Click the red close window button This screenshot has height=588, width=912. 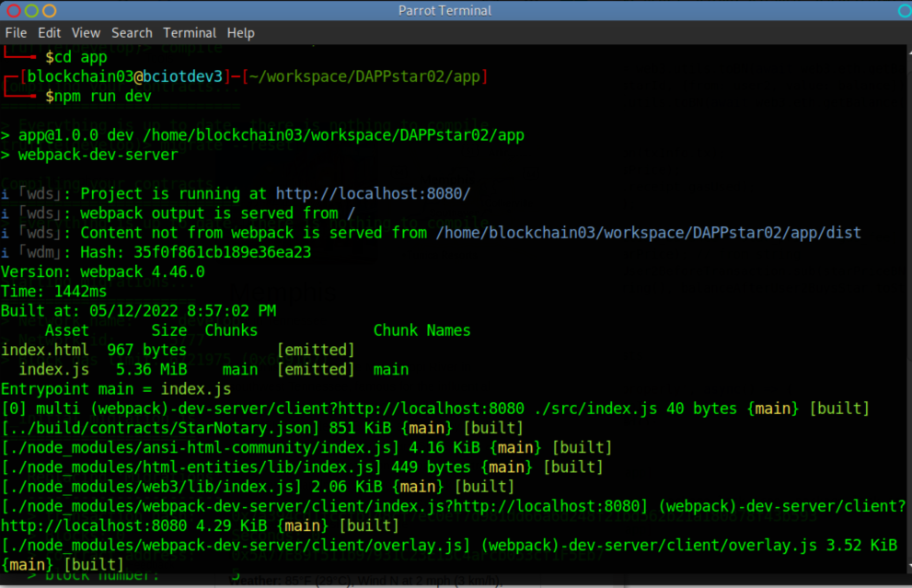tap(14, 10)
